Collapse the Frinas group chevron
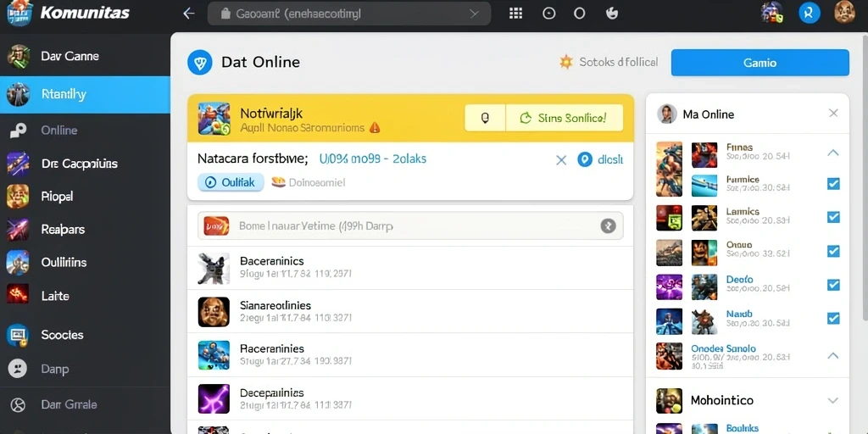Image resolution: width=868 pixels, height=434 pixels. click(x=833, y=153)
